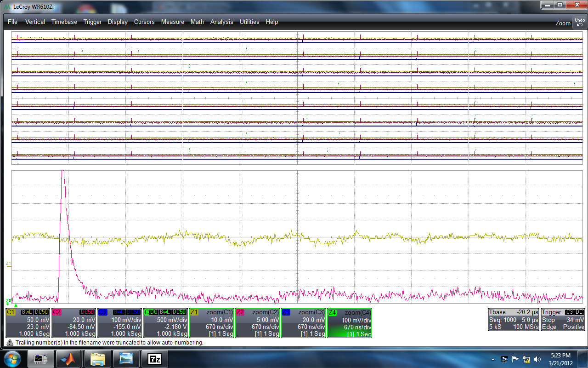Click the Edge Positive trigger type text
This screenshot has width=588, height=368.
(x=564, y=327)
